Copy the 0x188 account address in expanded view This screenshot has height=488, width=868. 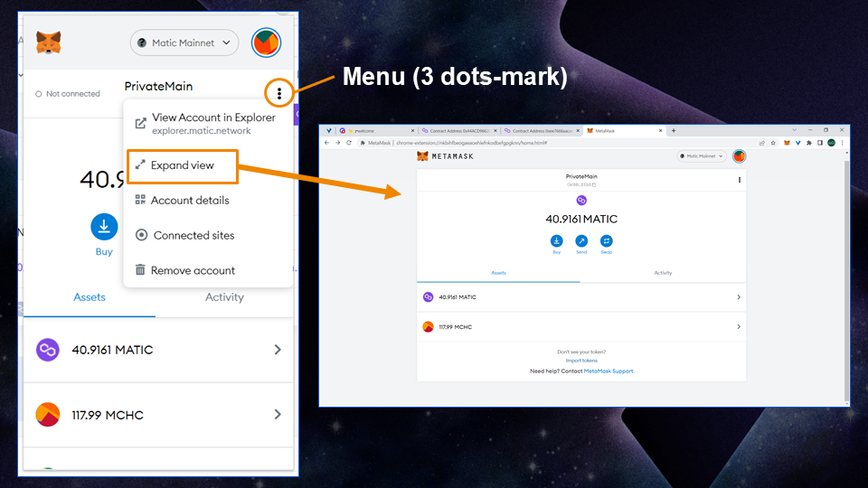581,184
